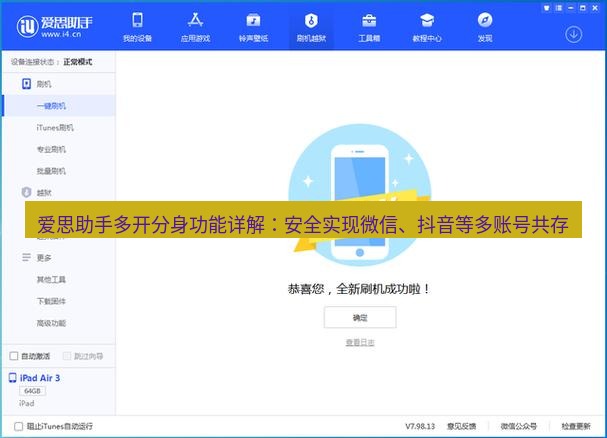Select the 刷机越狱 tab
607x438 pixels.
(x=311, y=27)
